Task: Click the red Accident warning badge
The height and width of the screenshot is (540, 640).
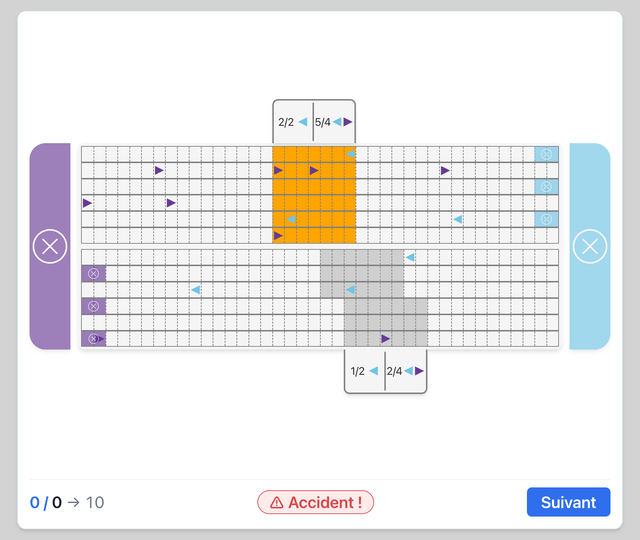Action: coord(316,502)
